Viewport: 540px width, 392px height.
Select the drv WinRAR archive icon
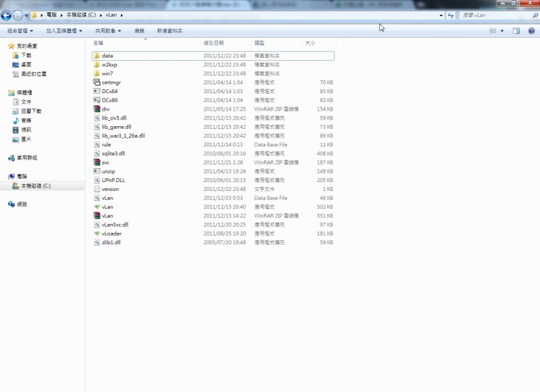(x=97, y=109)
